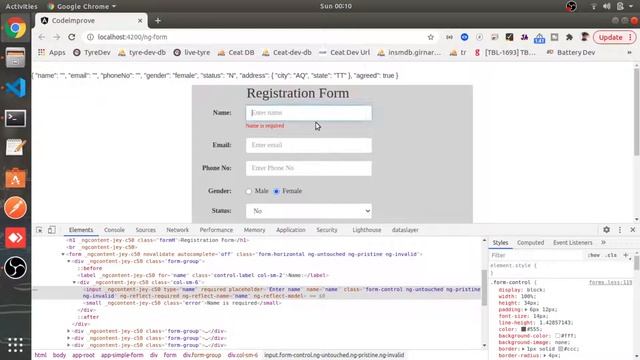The image size is (640, 360).
Task: Collapse the form element in DOM tree
Action: coord(63,254)
